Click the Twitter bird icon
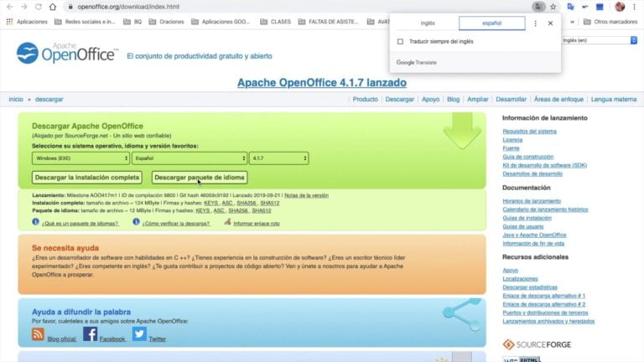The image size is (644, 362). click(139, 334)
